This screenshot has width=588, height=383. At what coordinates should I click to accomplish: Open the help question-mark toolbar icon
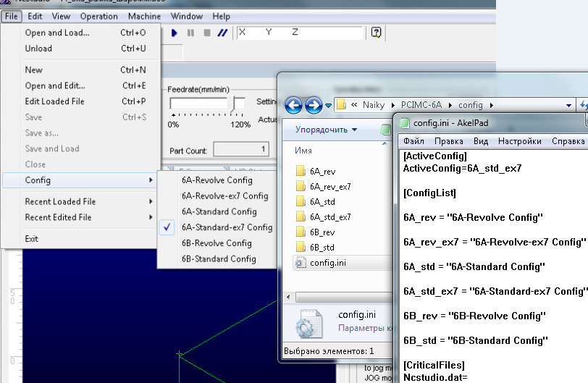click(376, 33)
